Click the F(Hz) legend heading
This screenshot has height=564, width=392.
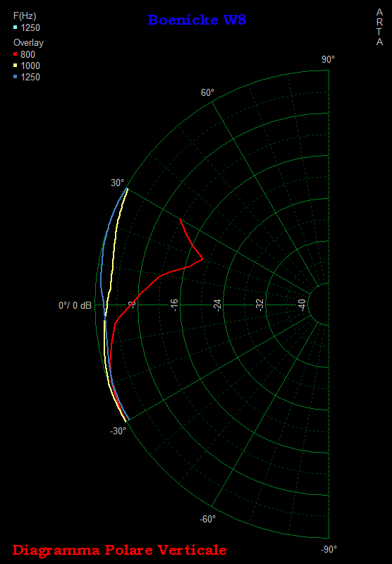tap(25, 16)
